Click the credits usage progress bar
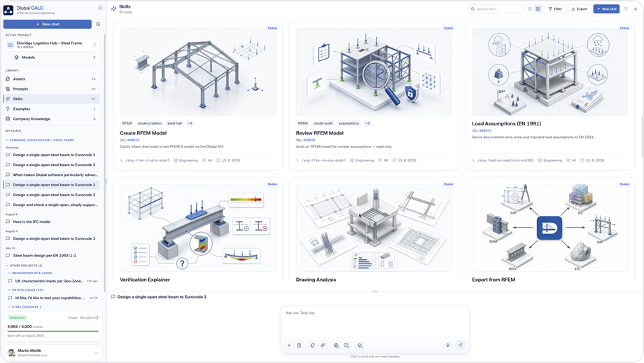 tap(53, 331)
